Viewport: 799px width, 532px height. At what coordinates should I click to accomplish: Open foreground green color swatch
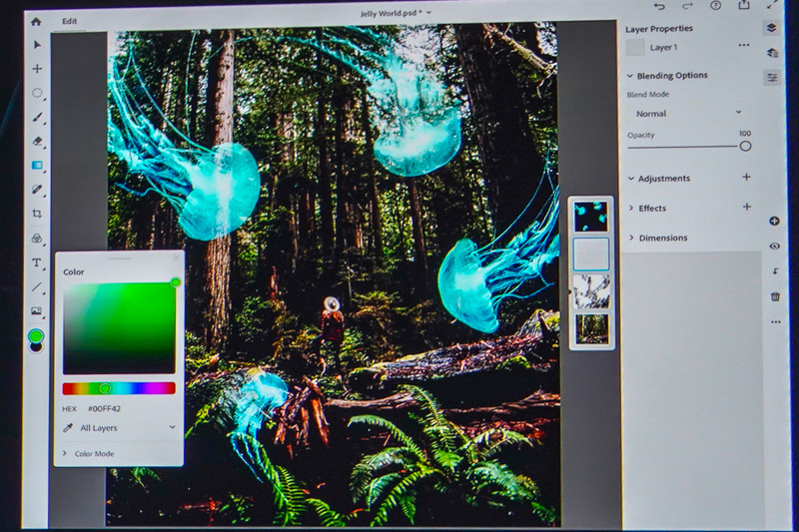(36, 336)
